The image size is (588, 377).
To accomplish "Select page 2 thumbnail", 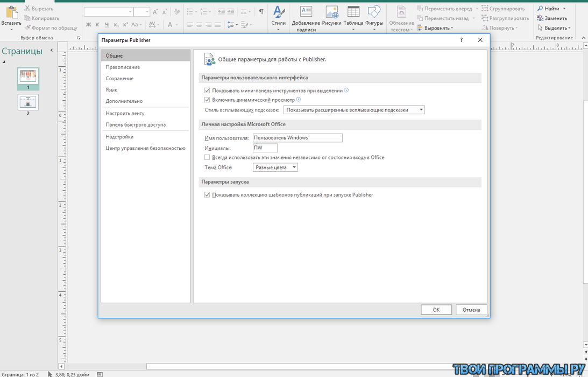I will [x=28, y=102].
